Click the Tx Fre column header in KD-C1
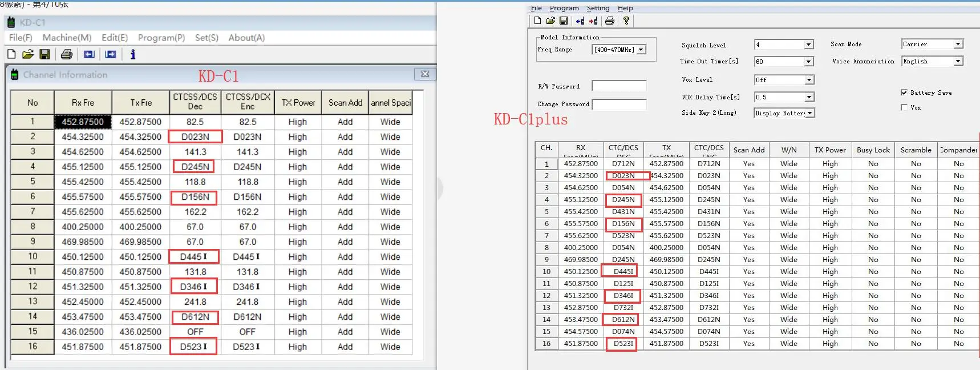Image resolution: width=980 pixels, height=370 pixels. click(x=141, y=103)
